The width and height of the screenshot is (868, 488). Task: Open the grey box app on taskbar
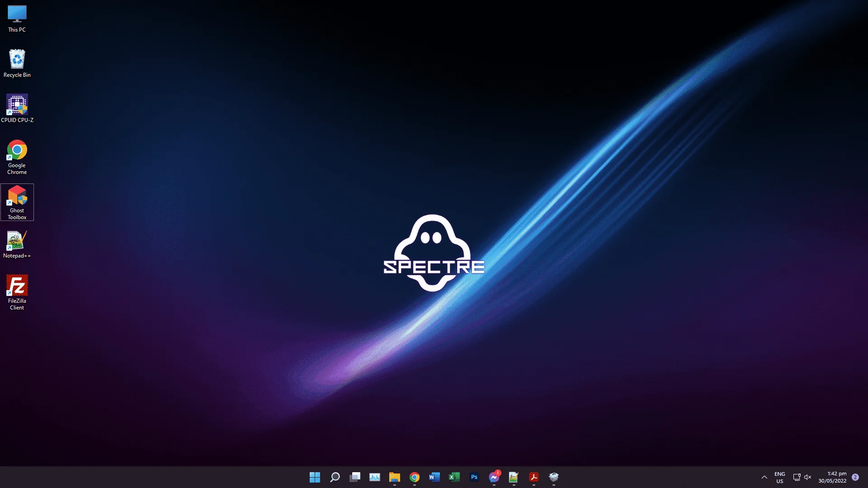click(x=554, y=477)
